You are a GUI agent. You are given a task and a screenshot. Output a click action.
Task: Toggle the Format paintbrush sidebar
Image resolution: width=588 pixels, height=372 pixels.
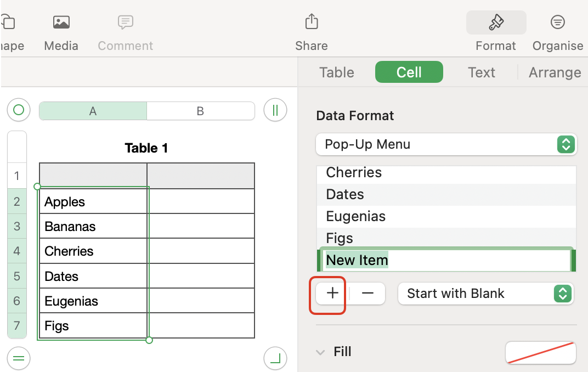496,22
